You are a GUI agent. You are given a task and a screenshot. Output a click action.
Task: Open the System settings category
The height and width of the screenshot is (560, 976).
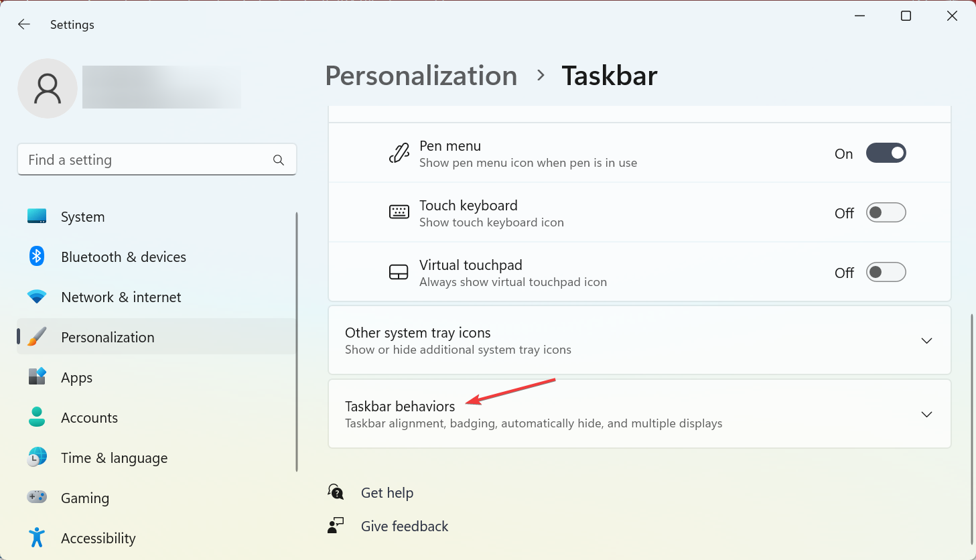(x=83, y=217)
